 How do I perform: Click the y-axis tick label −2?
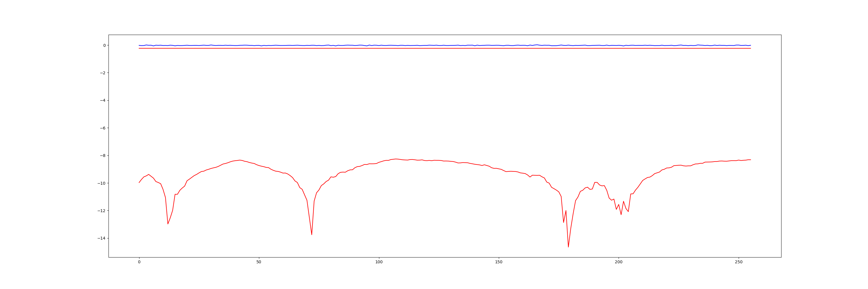point(102,73)
